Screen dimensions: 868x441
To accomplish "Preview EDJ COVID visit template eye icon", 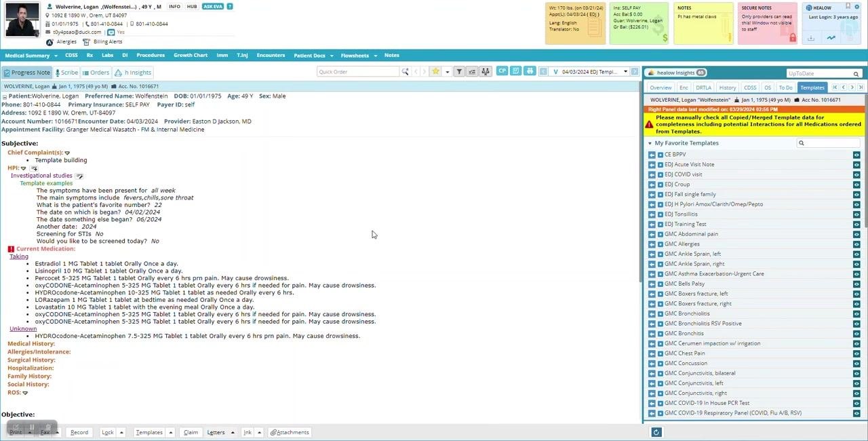I will (x=856, y=174).
